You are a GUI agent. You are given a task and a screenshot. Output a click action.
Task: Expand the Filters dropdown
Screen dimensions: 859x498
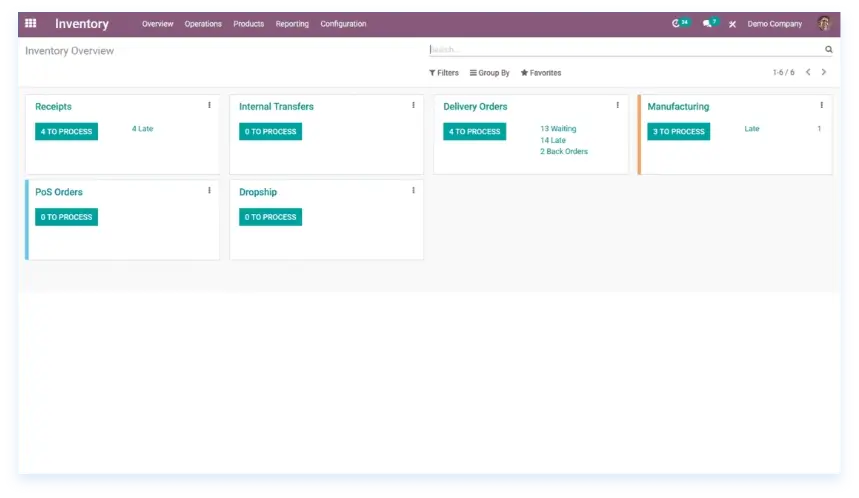click(444, 73)
